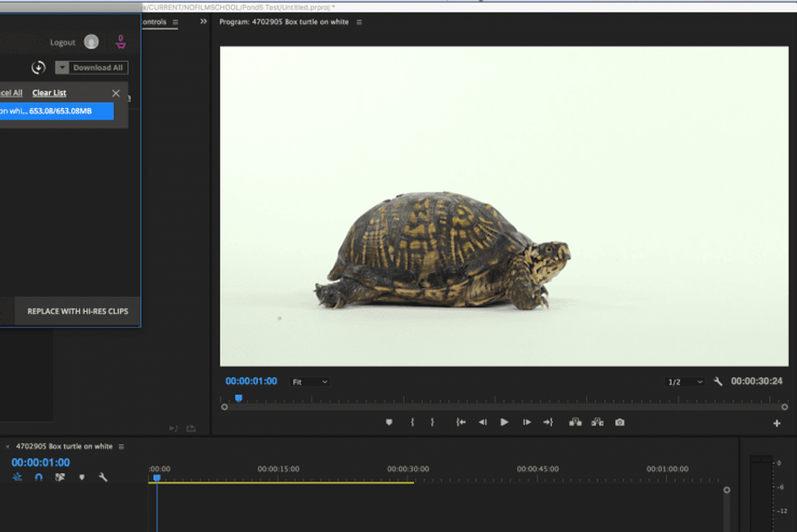Toggle timeline snapping magnet

pos(39,477)
